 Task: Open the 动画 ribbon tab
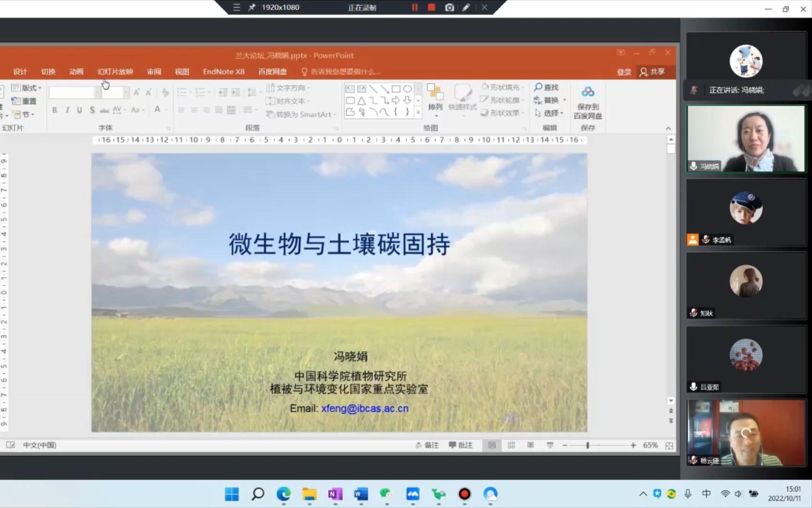77,71
